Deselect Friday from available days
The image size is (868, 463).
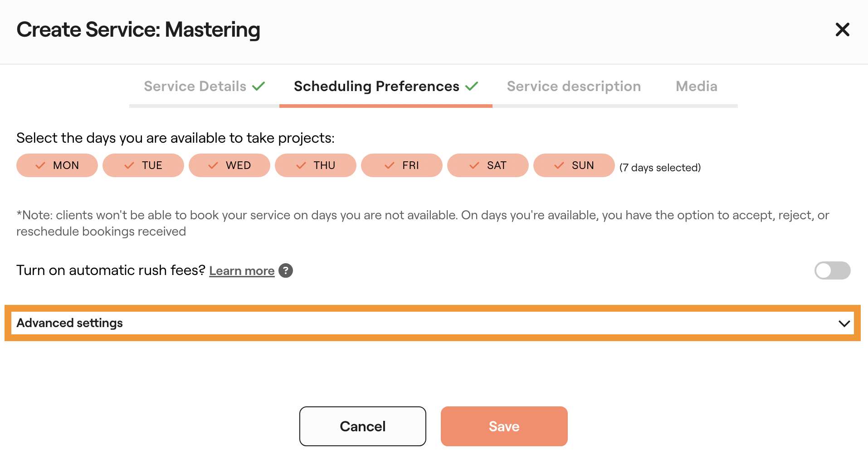[401, 165]
